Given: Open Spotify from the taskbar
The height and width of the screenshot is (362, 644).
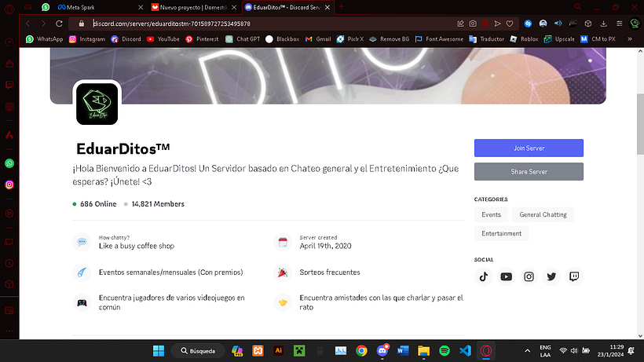Looking at the screenshot, I should (x=445, y=351).
